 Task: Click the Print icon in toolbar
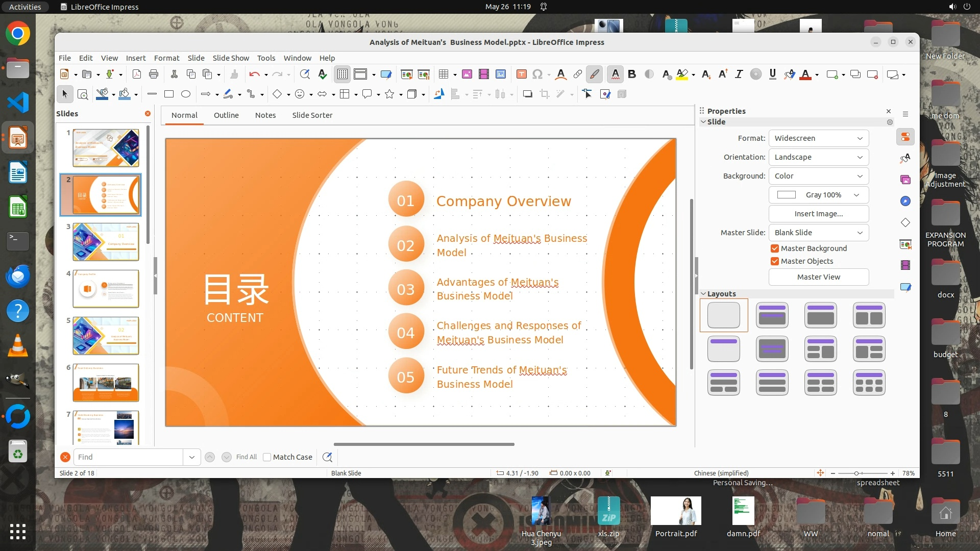tap(153, 74)
